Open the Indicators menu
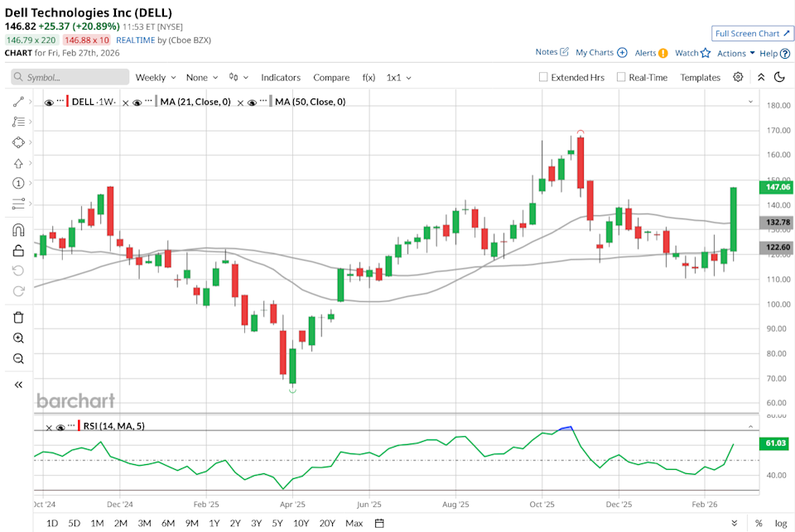795x532 pixels. [281, 77]
